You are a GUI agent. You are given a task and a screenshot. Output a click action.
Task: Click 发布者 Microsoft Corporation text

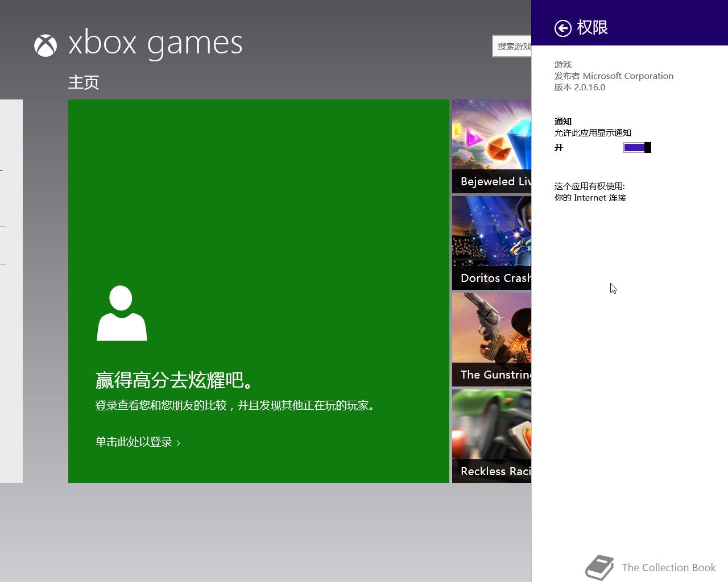pos(614,76)
